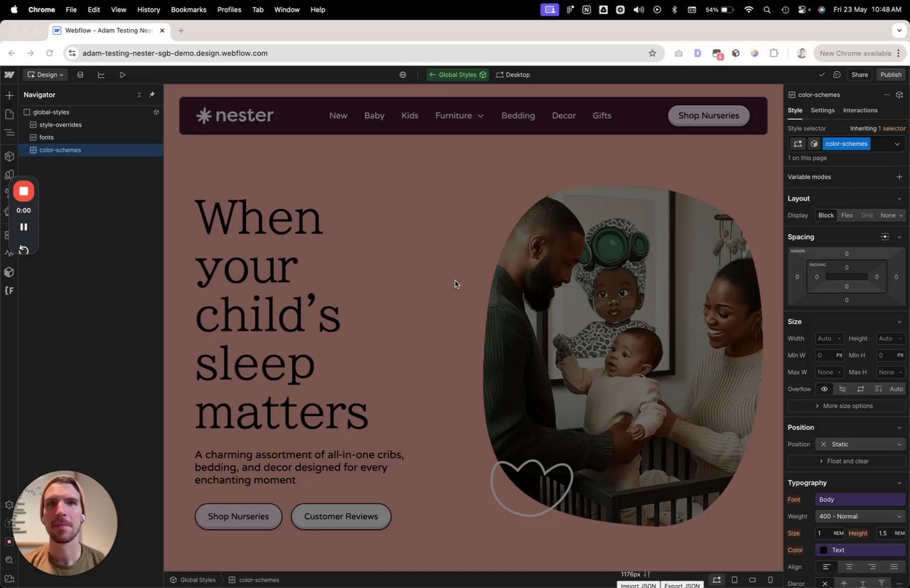Stop the screen recording
The width and height of the screenshot is (910, 588).
point(23,191)
